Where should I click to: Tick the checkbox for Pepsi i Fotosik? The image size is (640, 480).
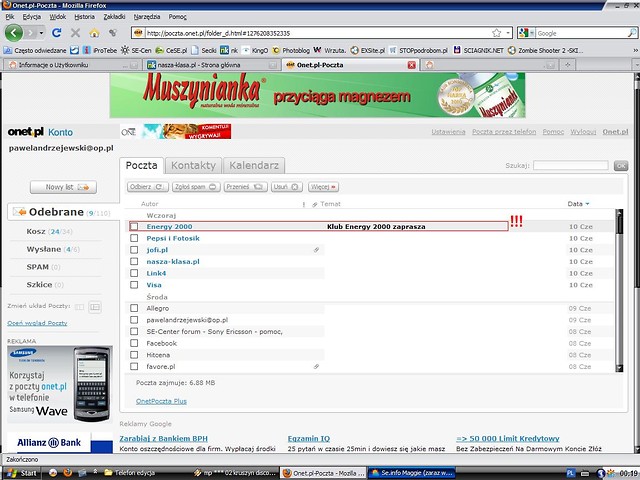click(134, 238)
